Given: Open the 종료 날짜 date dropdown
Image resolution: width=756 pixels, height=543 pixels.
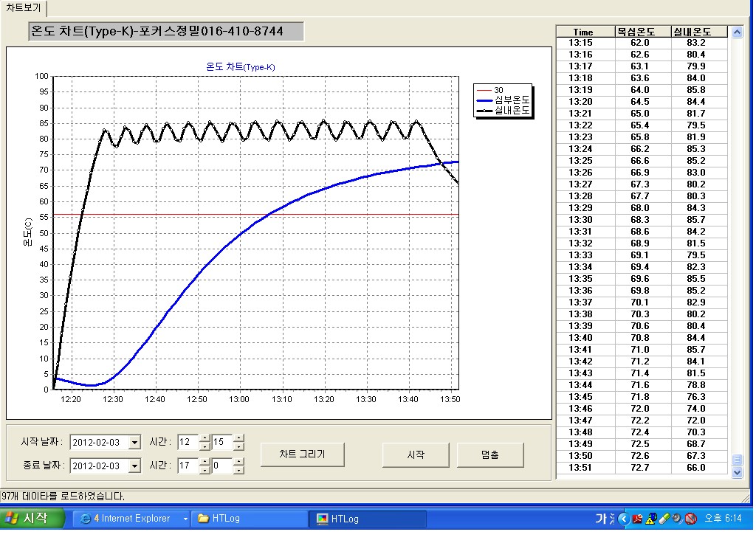Looking at the screenshot, I should [x=135, y=466].
